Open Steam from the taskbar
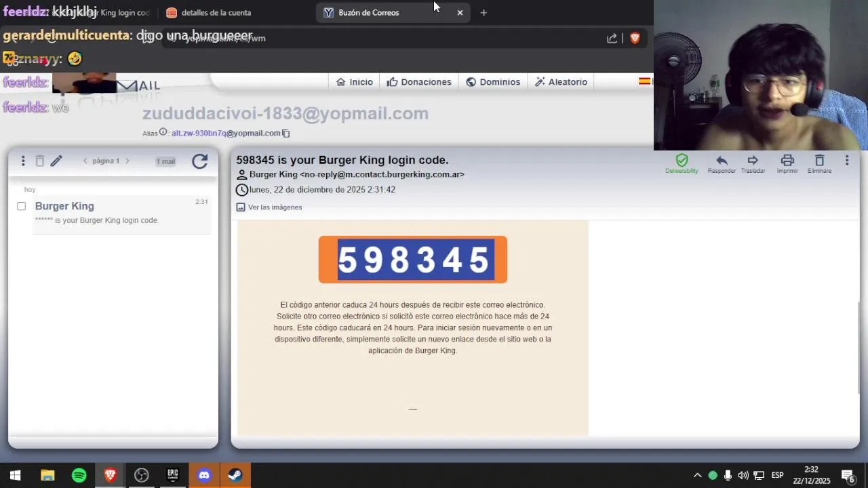This screenshot has width=868, height=488. click(235, 475)
